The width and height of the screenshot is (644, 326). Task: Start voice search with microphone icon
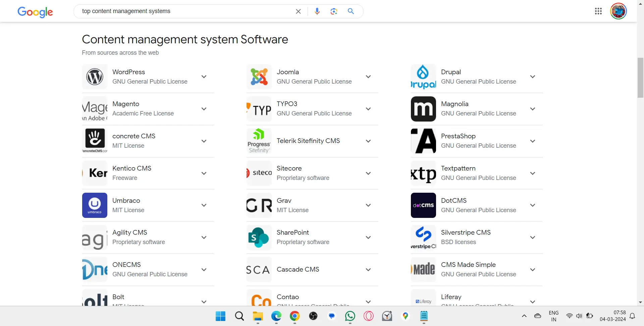317,11
